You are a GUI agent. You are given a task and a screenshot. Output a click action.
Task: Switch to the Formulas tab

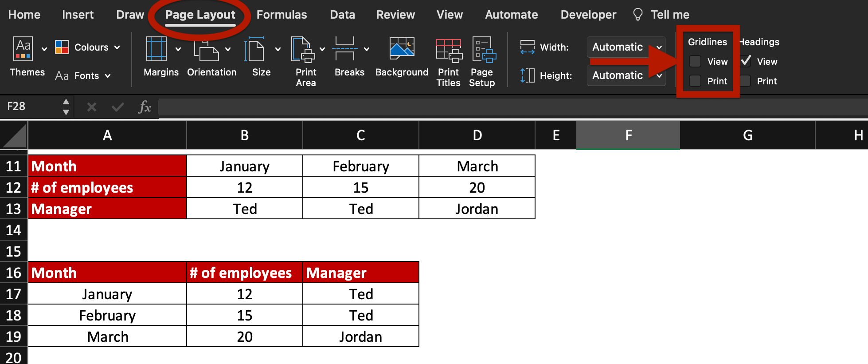(x=282, y=14)
